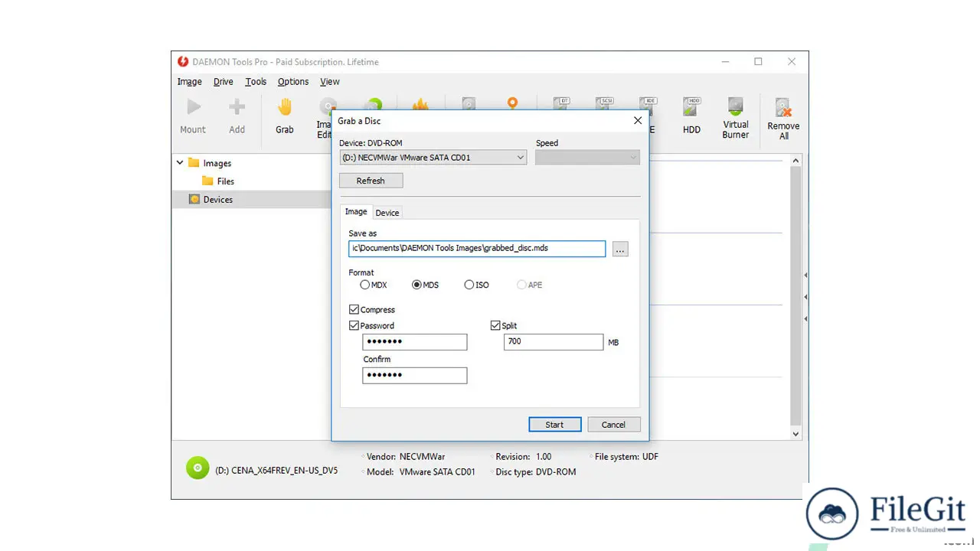Click the Split size field showing 700
Viewport: 980px width, 551px height.
pos(554,341)
